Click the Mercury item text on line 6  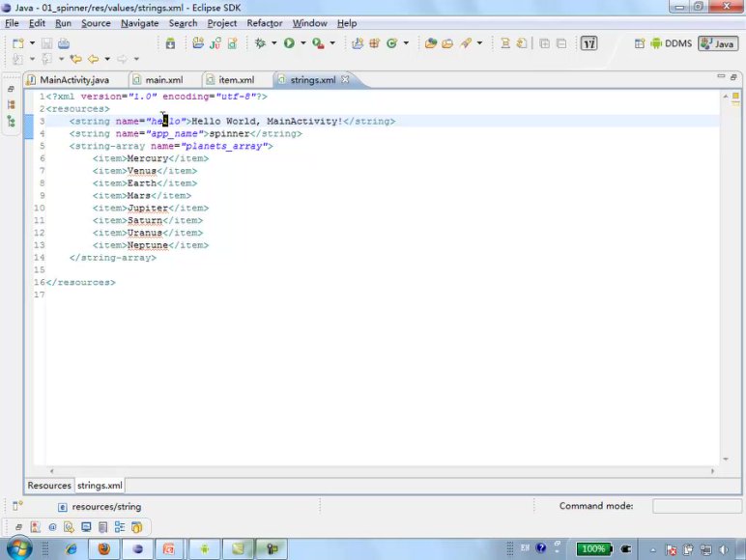[x=148, y=158]
